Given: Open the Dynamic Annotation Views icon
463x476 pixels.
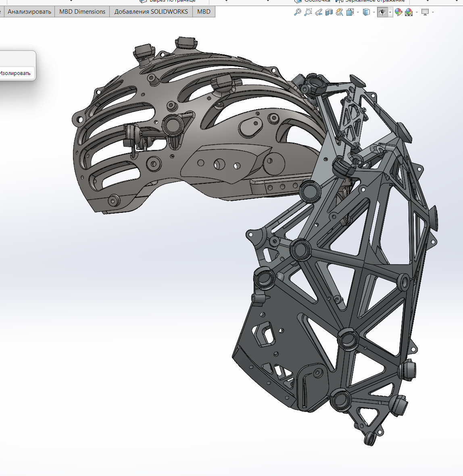Looking at the screenshot, I should (340, 12).
